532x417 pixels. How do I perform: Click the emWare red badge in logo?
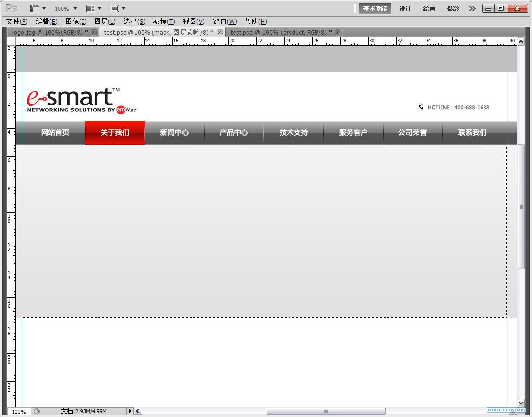pyautogui.click(x=121, y=110)
